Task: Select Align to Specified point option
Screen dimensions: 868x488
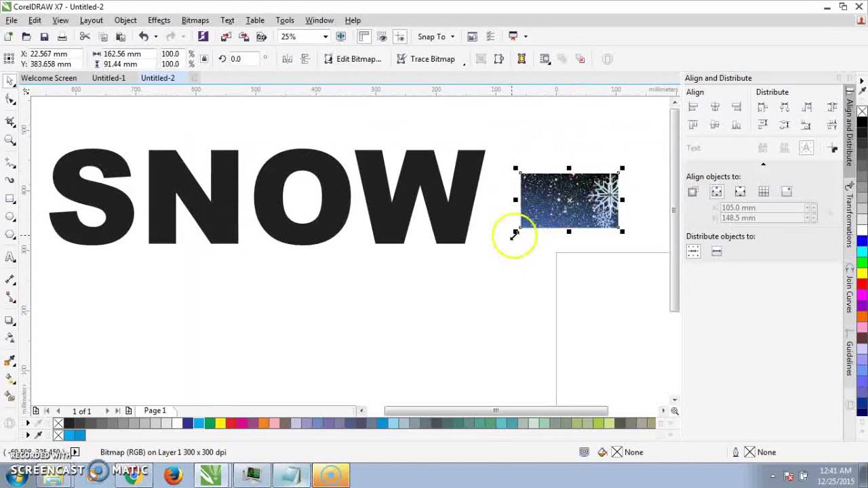Action: click(x=787, y=192)
